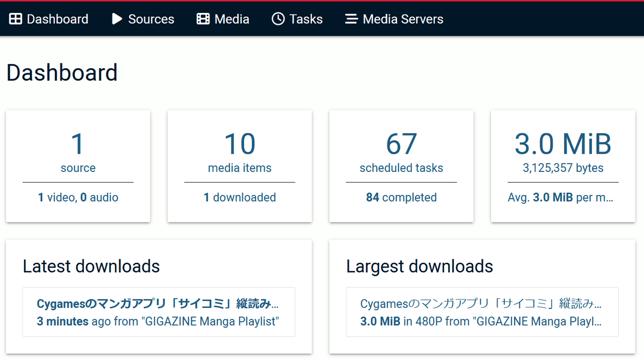This screenshot has height=360, width=644.
Task: Open the Dashboard menu label
Action: pos(57,19)
